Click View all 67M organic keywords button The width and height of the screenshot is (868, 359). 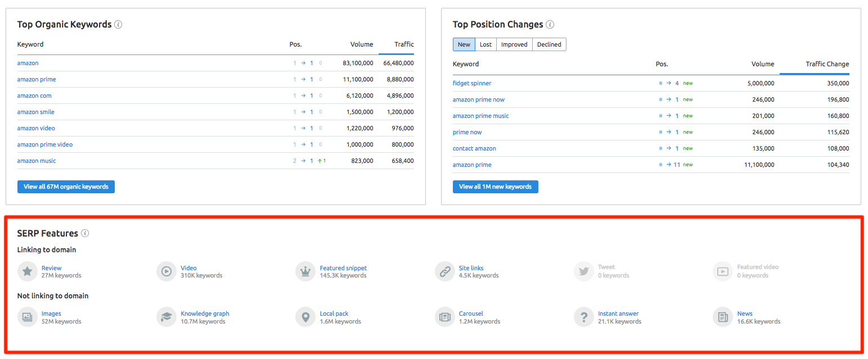(x=66, y=187)
